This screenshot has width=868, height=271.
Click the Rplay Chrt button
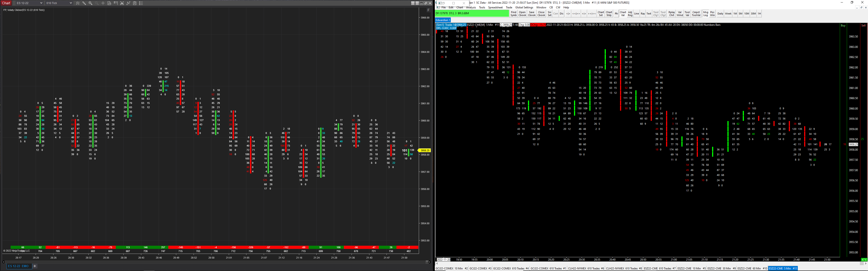[671, 14]
